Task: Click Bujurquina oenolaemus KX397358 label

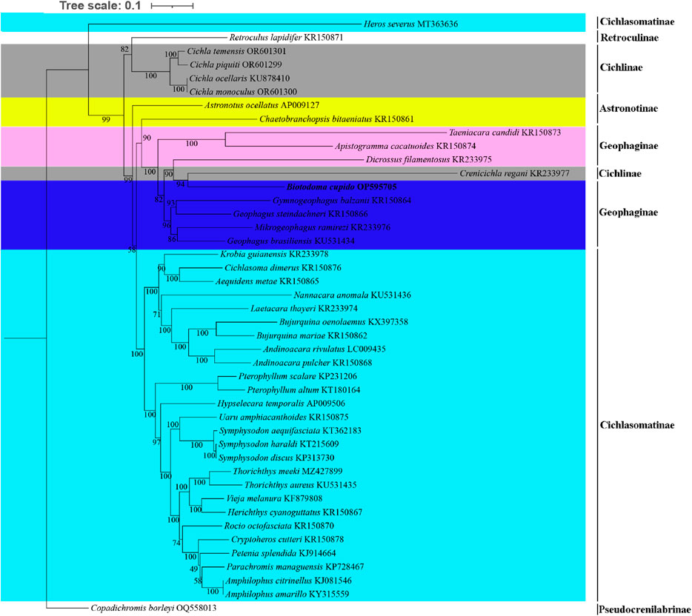Action: coord(343,322)
